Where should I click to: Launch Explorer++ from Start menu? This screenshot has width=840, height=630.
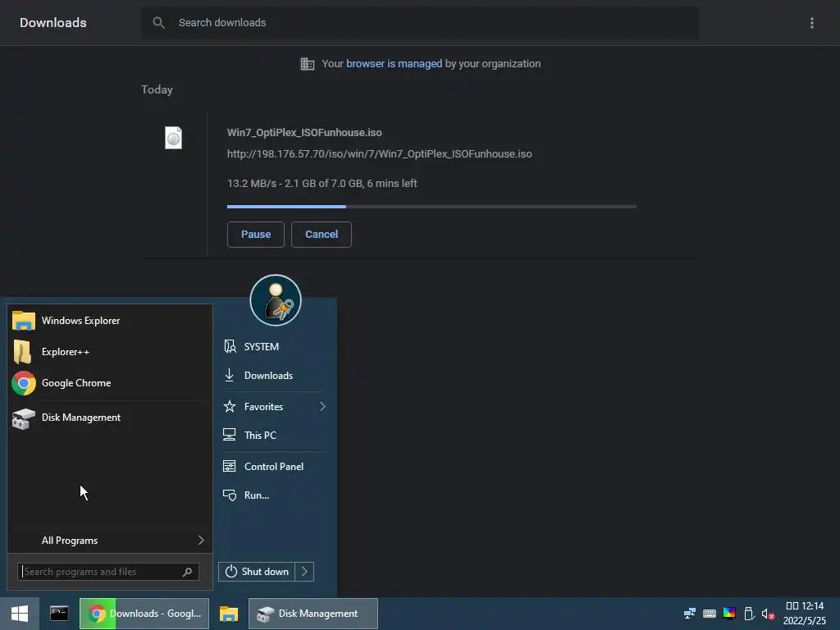pos(110,352)
